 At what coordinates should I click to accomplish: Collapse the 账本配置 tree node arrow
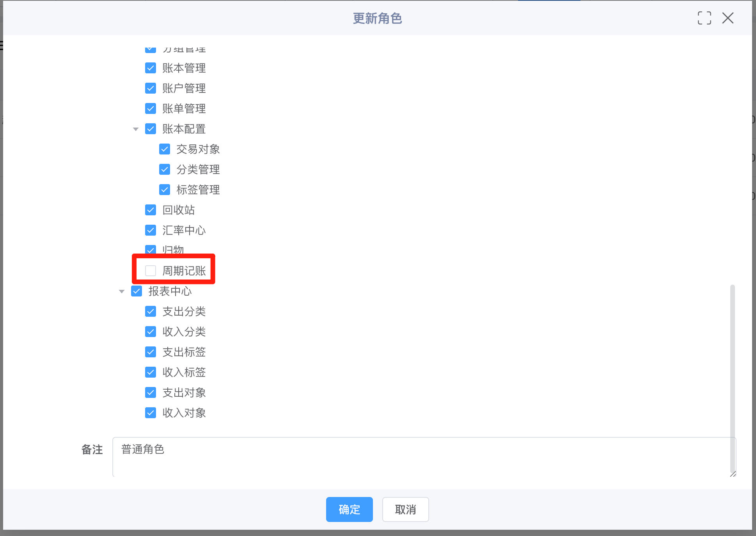coord(136,129)
